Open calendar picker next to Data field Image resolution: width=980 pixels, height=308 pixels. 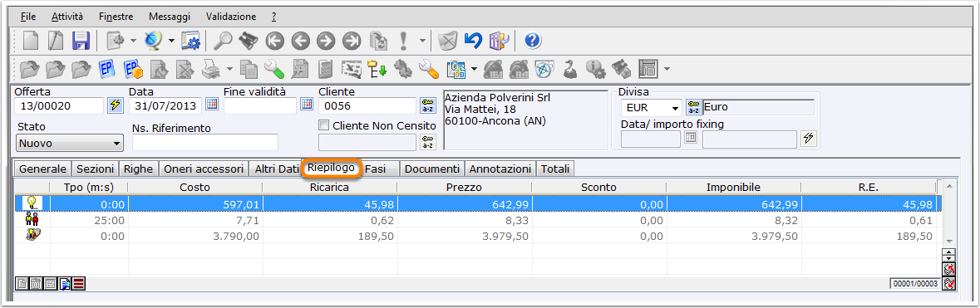click(212, 105)
